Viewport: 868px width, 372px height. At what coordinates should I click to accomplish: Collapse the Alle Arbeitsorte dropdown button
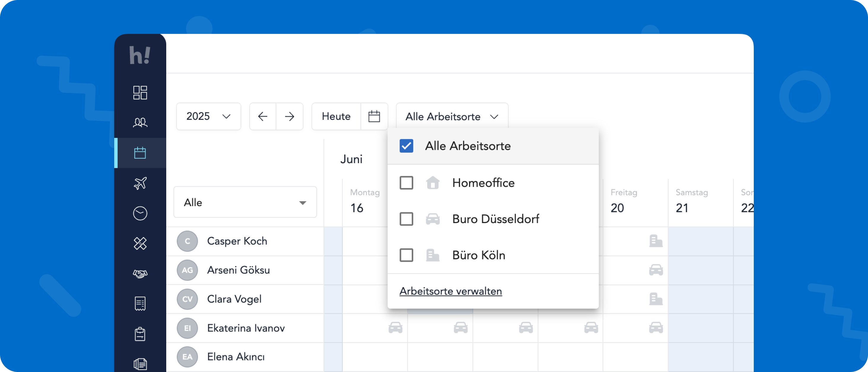click(452, 117)
